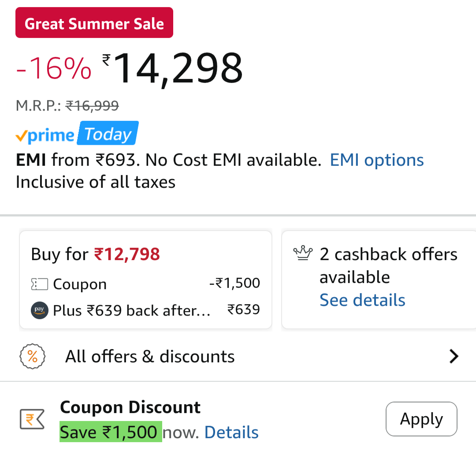
Task: Click the percent badge next to All offers
Action: pos(33,356)
